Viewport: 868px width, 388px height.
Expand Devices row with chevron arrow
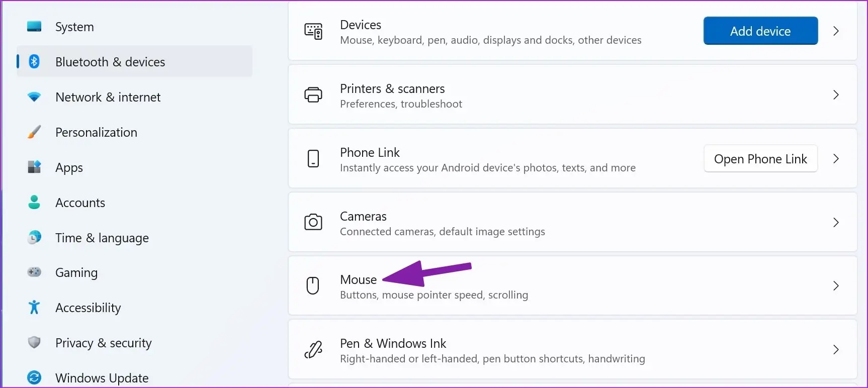coord(836,31)
